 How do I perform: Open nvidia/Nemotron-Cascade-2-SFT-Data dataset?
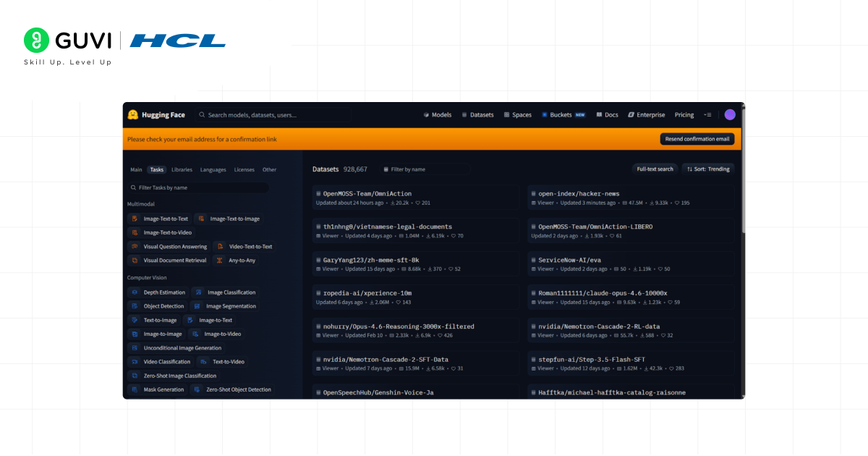coord(415,363)
